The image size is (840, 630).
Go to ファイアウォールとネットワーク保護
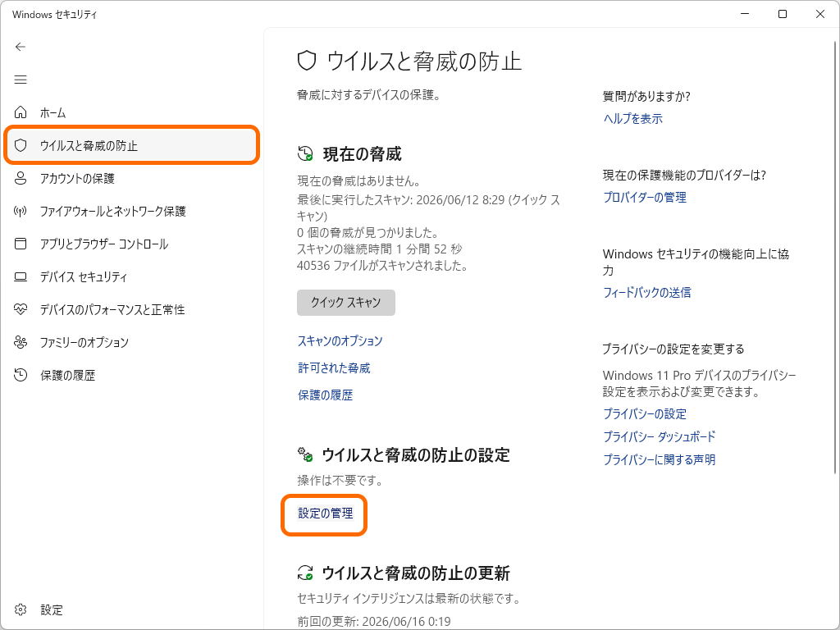point(131,211)
